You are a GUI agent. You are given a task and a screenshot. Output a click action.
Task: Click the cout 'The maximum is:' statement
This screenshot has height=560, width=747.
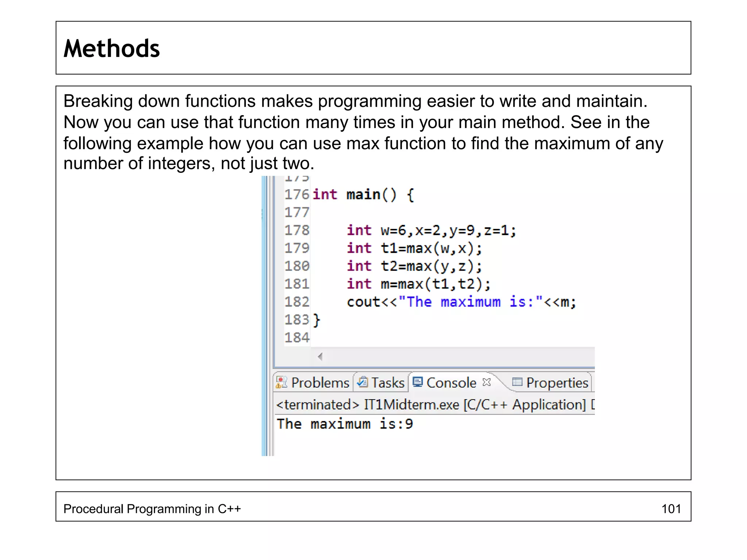pos(461,302)
